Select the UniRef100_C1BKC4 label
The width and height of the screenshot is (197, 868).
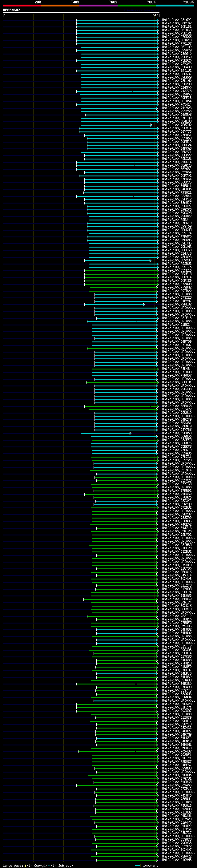coord(176,325)
